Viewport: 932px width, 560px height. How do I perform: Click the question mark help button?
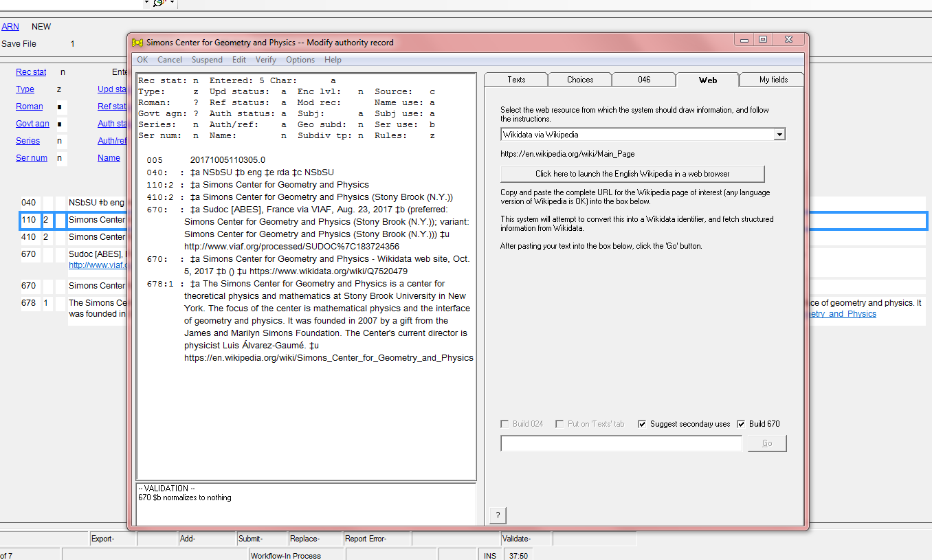(497, 515)
